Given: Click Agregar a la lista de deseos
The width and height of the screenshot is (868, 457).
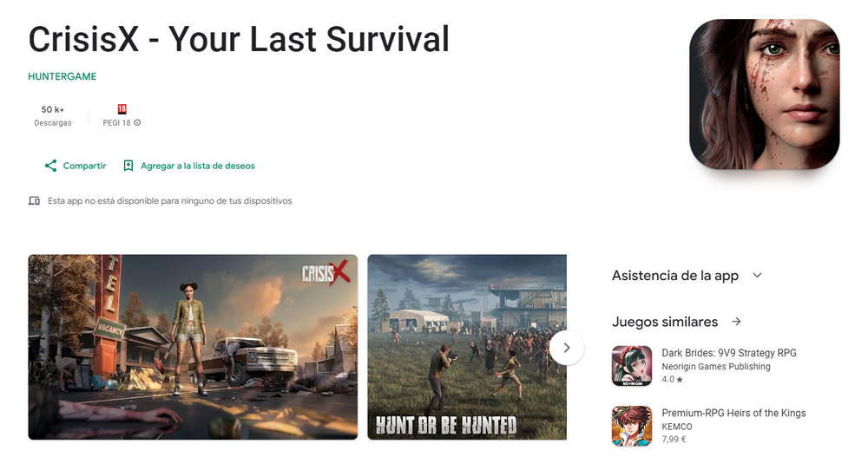Looking at the screenshot, I should 198,166.
